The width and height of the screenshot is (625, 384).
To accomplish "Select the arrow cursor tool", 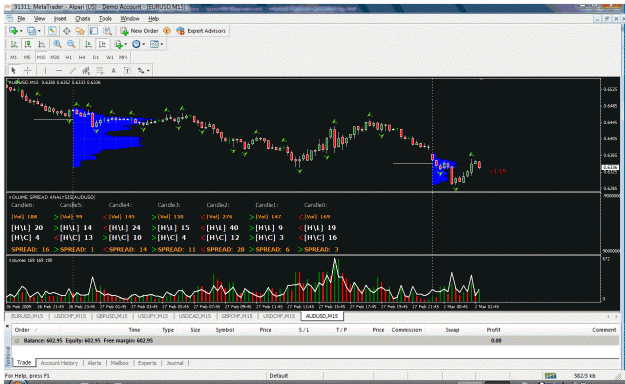I will (14, 71).
